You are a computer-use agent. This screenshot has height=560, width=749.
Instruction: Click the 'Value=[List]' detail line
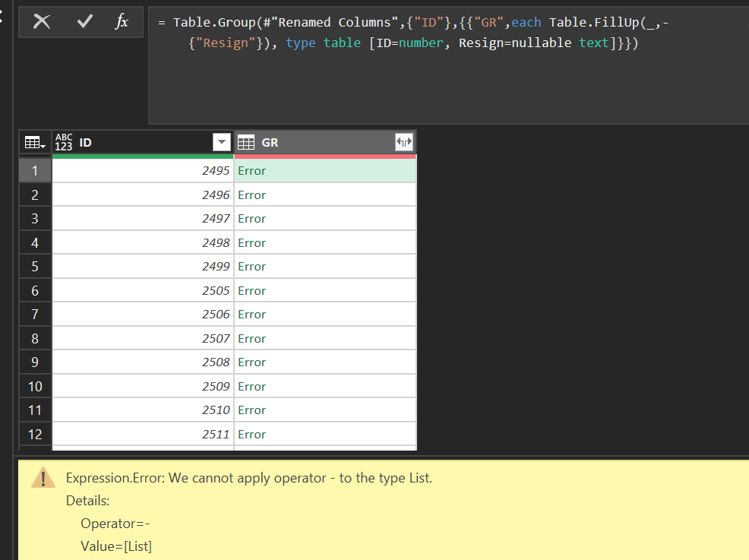116,546
